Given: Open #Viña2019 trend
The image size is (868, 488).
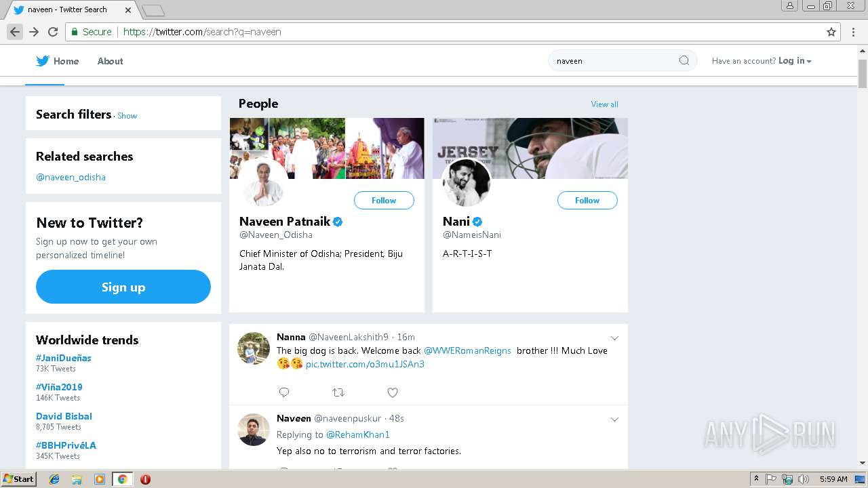Looking at the screenshot, I should tap(59, 387).
